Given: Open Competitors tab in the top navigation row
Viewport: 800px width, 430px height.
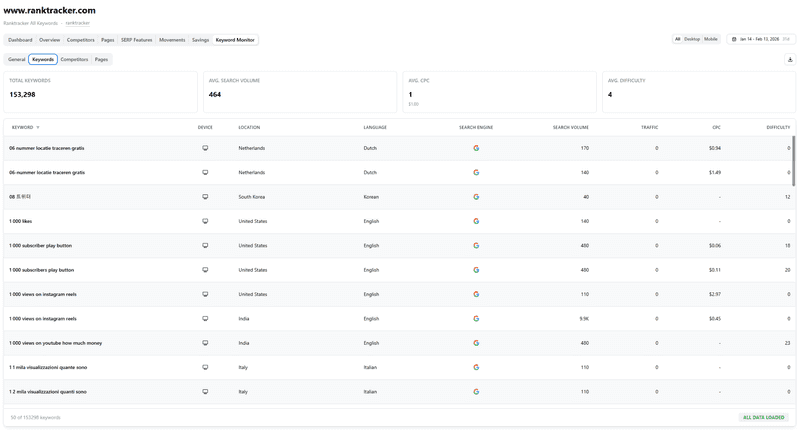Looking at the screenshot, I should tap(81, 40).
